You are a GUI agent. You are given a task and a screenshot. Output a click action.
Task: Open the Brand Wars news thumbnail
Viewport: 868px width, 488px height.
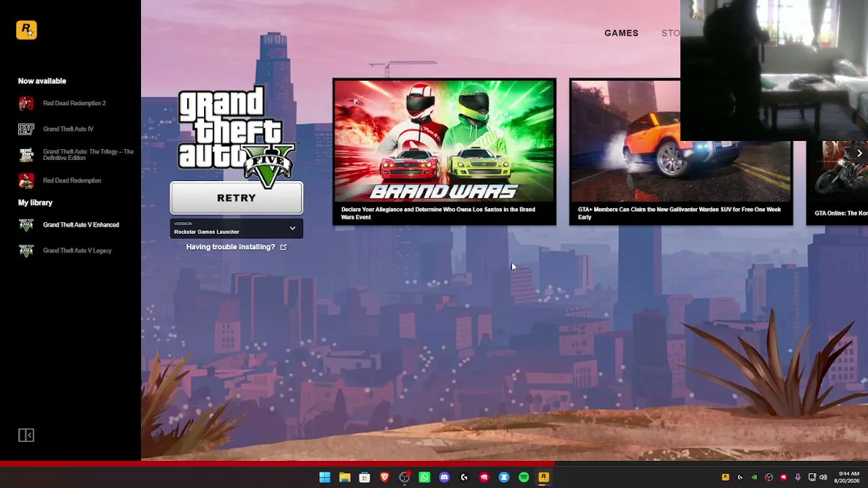444,141
